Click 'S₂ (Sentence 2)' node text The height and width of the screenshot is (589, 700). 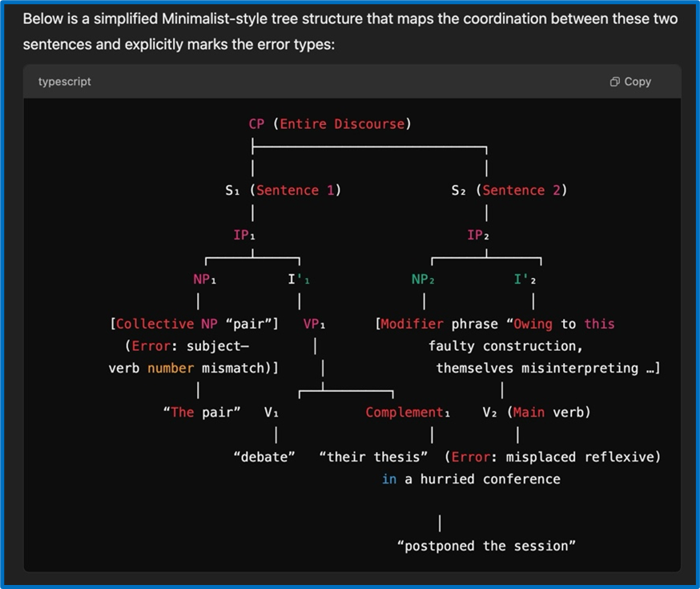[x=509, y=190]
